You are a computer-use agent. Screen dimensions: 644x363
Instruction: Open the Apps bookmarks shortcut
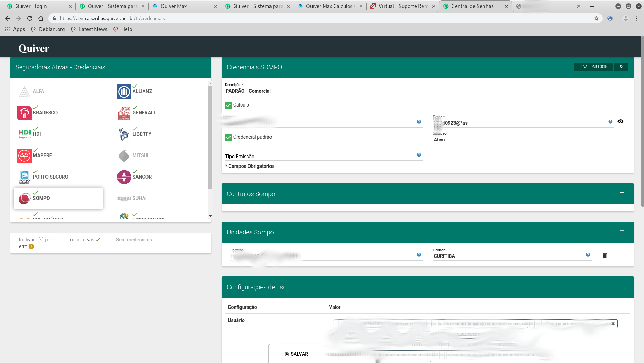[x=15, y=29]
